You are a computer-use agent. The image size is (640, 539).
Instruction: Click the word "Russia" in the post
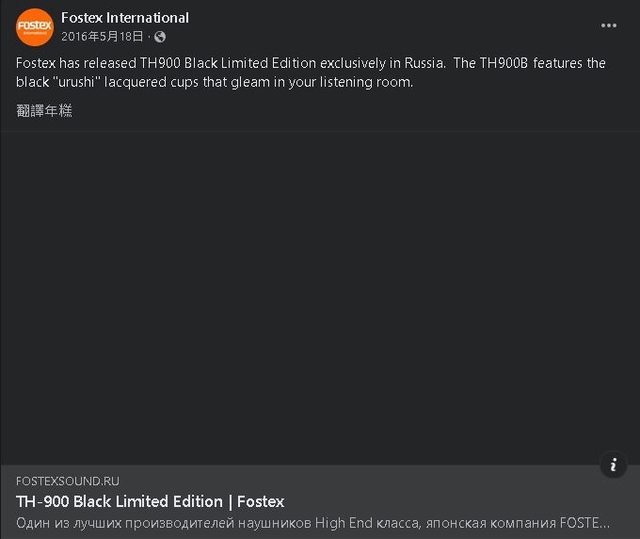[x=420, y=63]
